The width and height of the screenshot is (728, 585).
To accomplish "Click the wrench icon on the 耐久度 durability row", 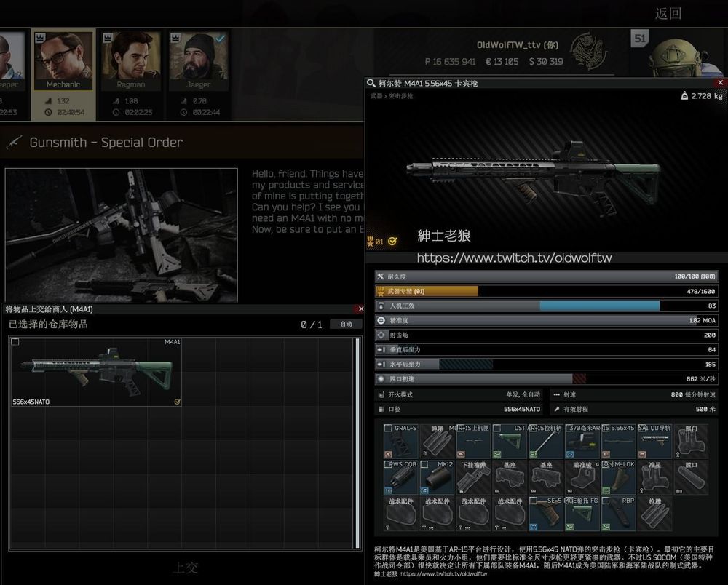I will (x=379, y=276).
